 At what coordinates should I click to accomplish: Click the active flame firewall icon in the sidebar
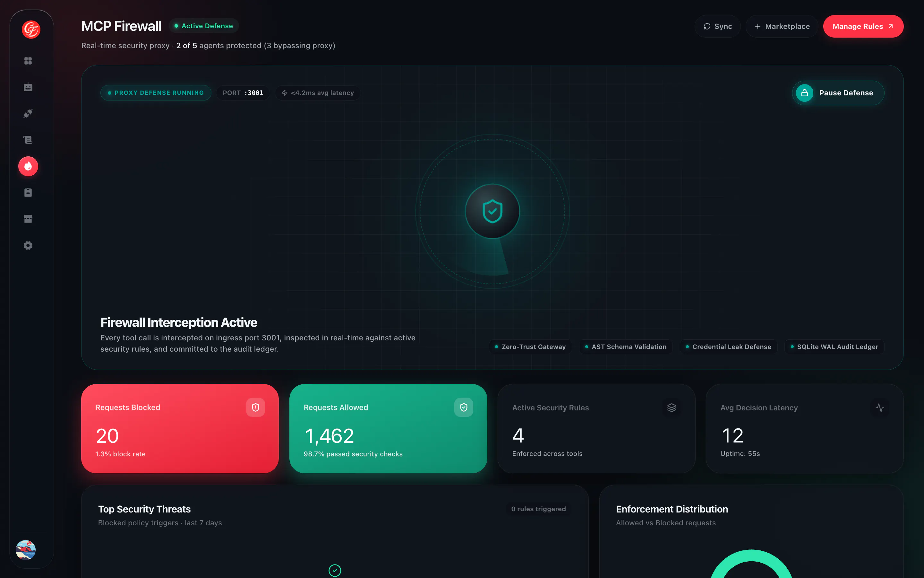28,166
